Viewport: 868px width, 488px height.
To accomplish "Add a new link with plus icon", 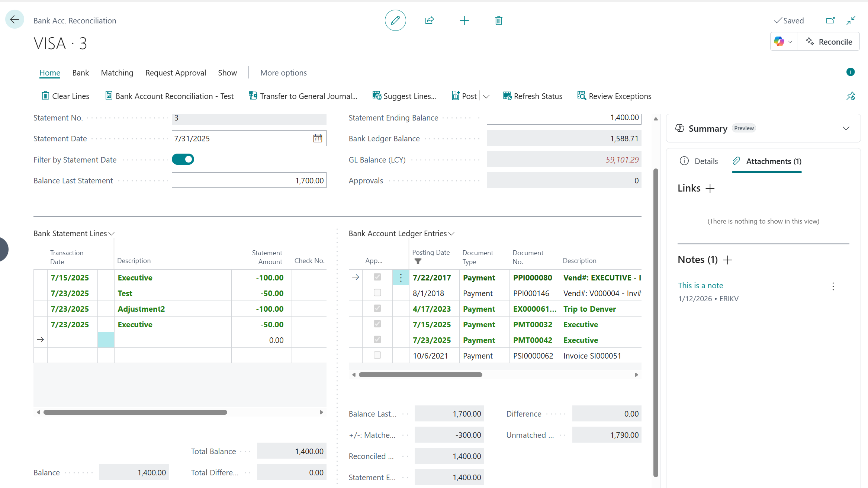I will pos(710,189).
